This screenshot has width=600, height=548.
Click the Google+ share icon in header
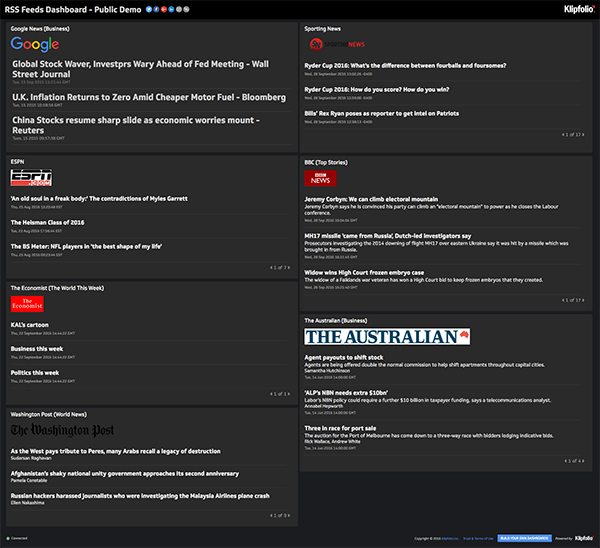(163, 8)
